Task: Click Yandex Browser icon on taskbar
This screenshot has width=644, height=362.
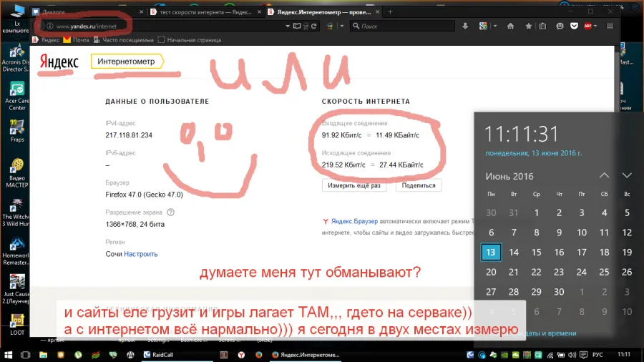Action: point(242,355)
